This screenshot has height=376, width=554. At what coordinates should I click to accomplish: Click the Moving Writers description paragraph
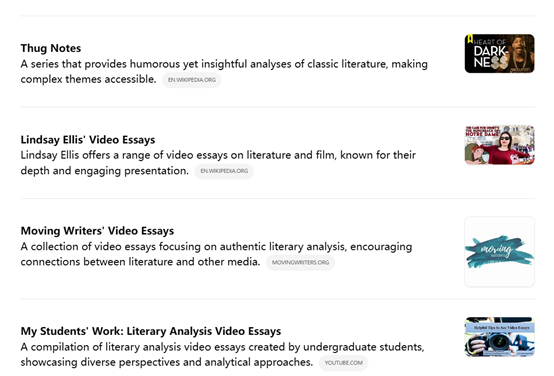tap(216, 254)
